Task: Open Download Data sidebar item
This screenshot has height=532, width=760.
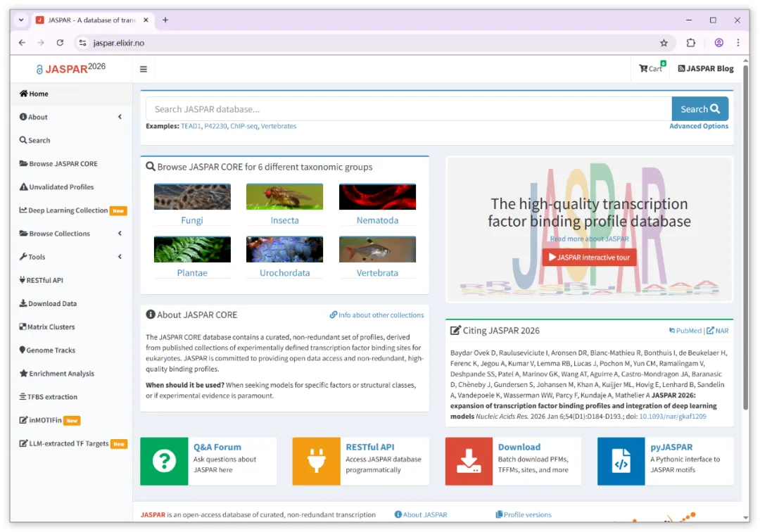Action: pos(48,304)
